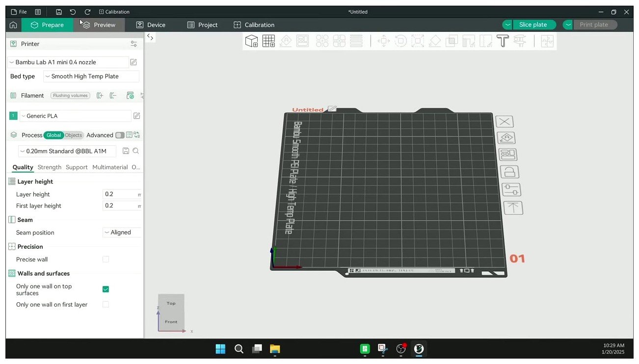Click the process settings list icon

click(x=129, y=135)
